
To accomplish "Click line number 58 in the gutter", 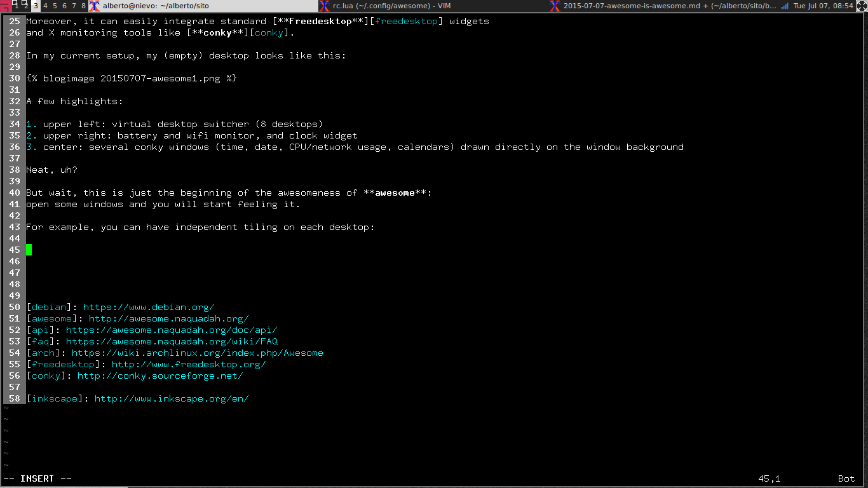I will [15, 398].
